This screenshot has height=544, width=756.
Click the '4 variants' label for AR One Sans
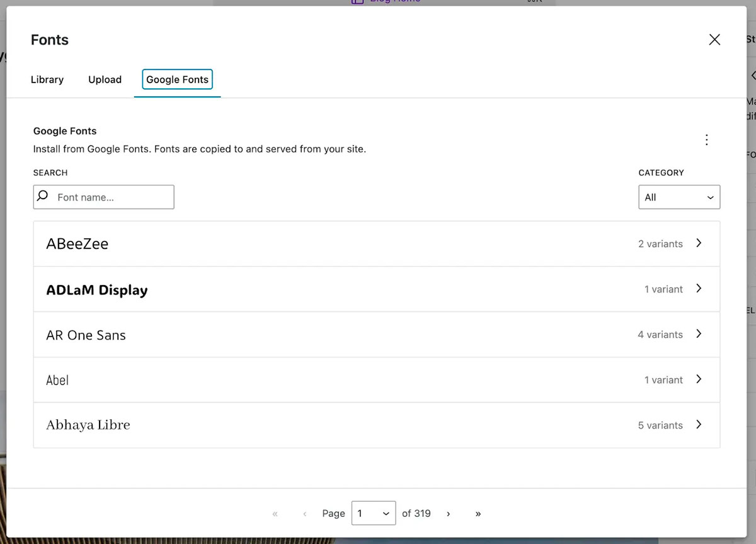[660, 335]
